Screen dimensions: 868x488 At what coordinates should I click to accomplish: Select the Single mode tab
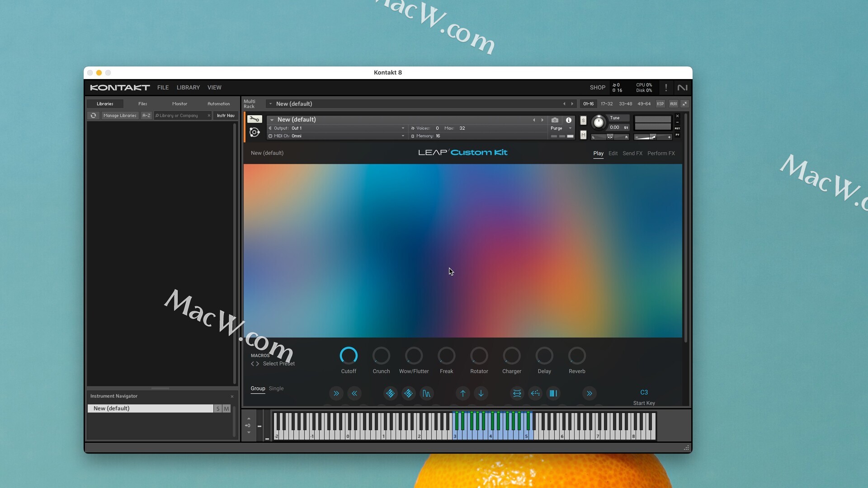coord(276,389)
